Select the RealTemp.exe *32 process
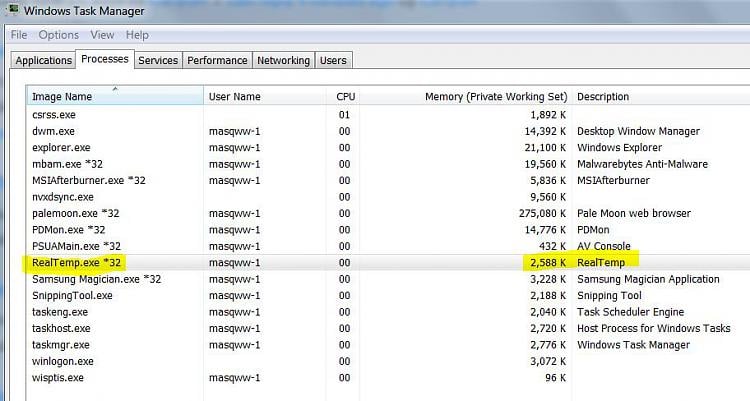 (x=77, y=263)
